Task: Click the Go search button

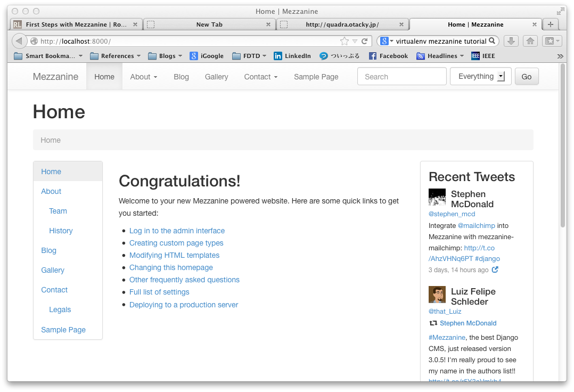Action: pos(527,77)
